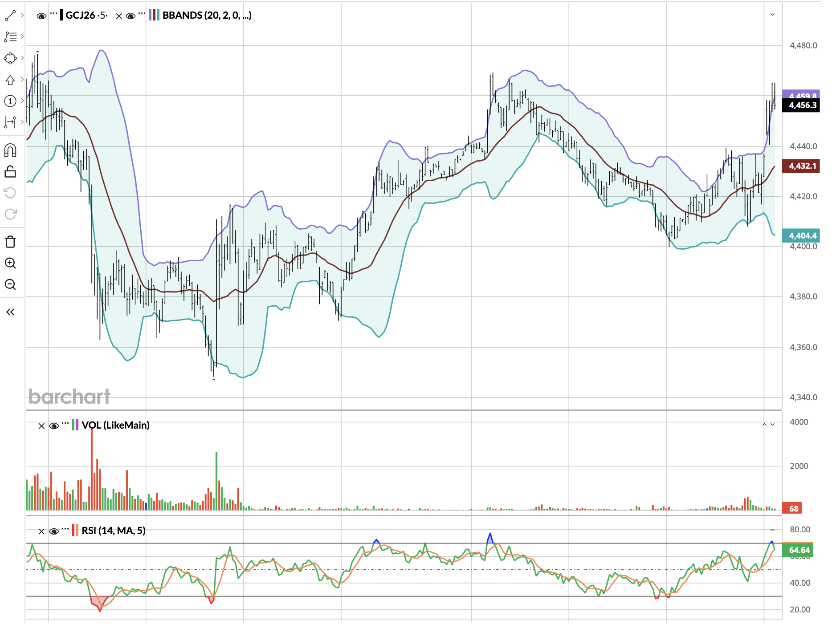
Task: Select the trend line drawing tool
Action: [10, 16]
